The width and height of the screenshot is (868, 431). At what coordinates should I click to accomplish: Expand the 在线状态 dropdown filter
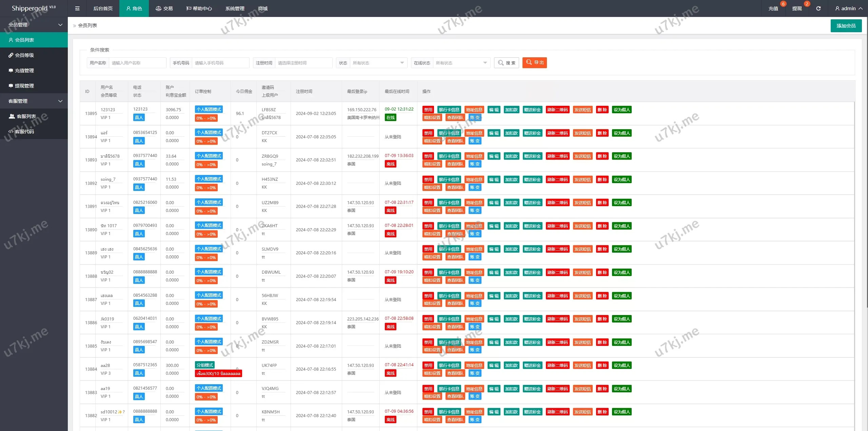(x=461, y=63)
